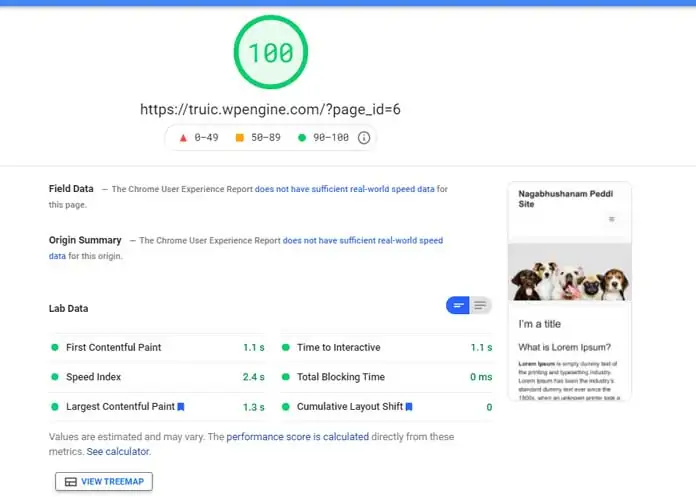Click the green circle 90-100 legend icon

pos(302,138)
